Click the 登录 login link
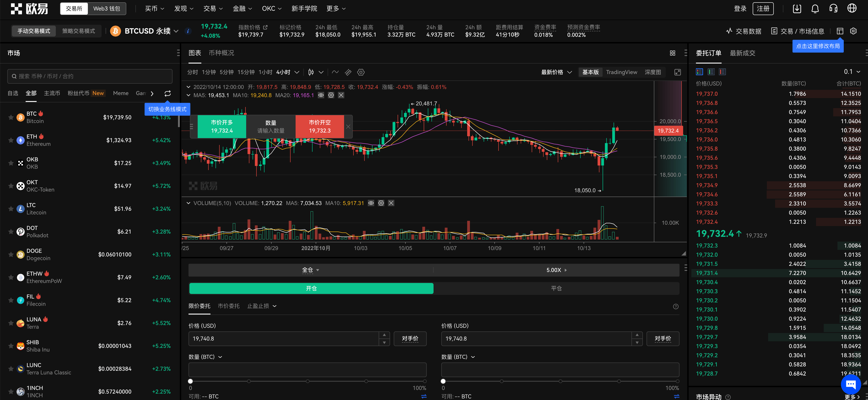 coord(740,8)
